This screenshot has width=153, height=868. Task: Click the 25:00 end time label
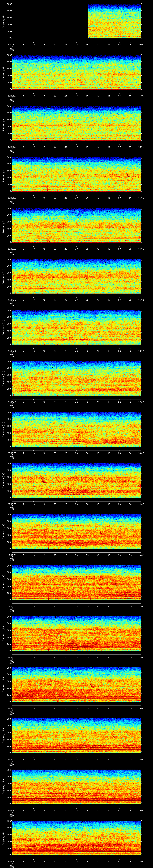[x=141, y=810]
